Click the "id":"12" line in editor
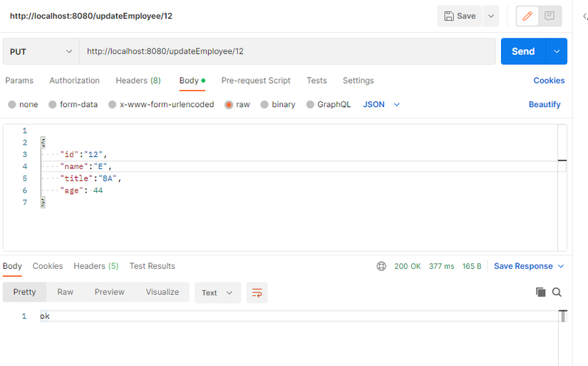588x366 pixels. (83, 154)
